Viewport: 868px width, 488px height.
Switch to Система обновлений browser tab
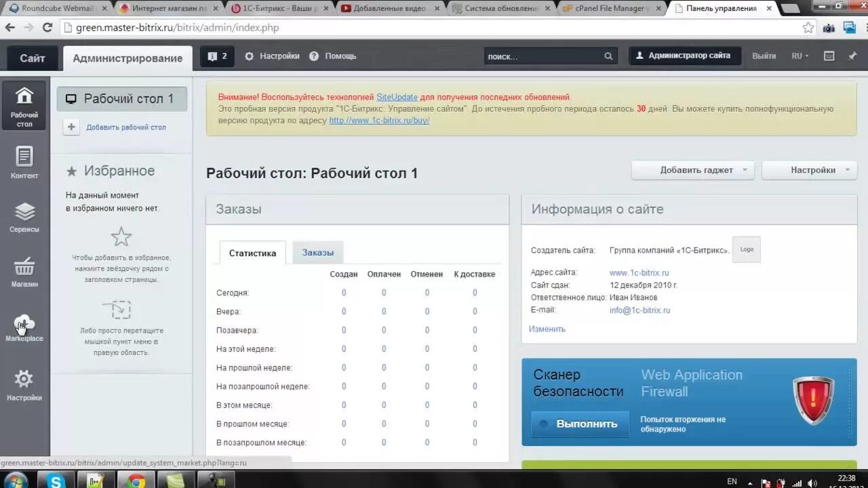502,9
